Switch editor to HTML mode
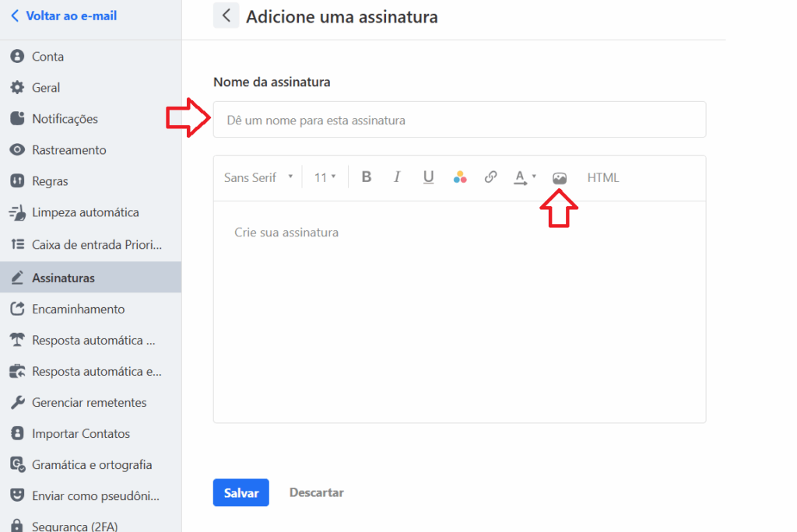797x532 pixels. 603,177
